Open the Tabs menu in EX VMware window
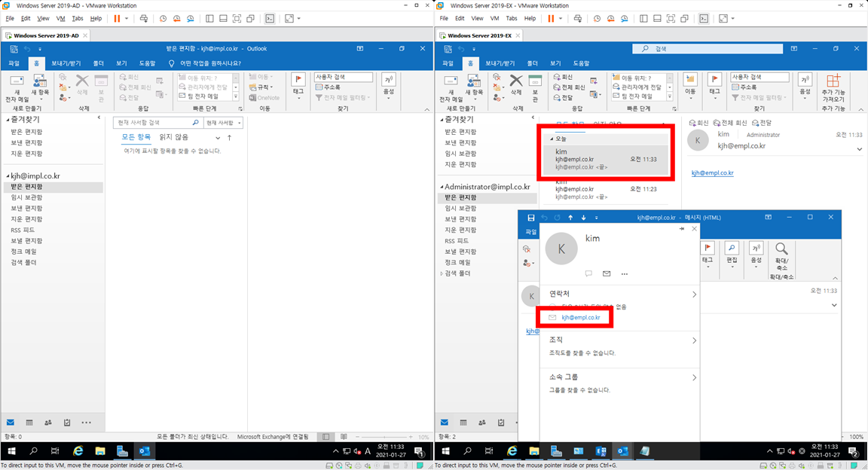868x470 pixels. click(x=512, y=18)
